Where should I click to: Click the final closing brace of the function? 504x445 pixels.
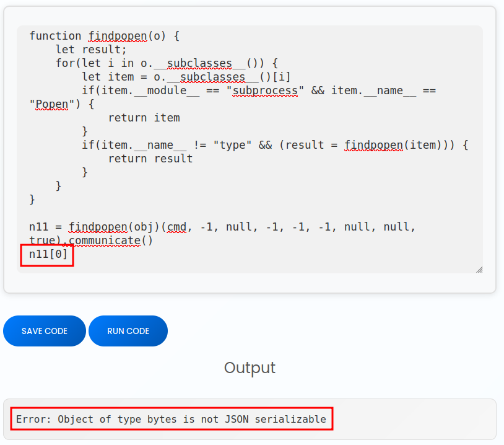32,200
